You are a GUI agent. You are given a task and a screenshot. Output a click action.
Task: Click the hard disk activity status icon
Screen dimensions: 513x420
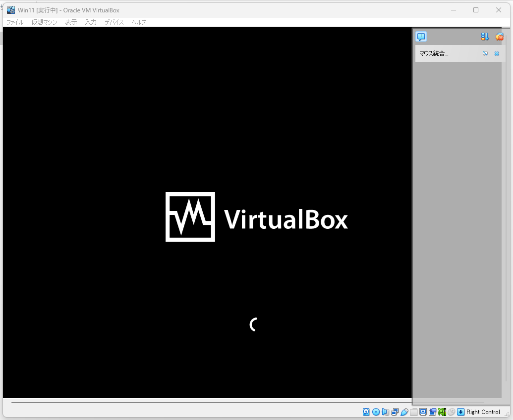[x=366, y=412]
